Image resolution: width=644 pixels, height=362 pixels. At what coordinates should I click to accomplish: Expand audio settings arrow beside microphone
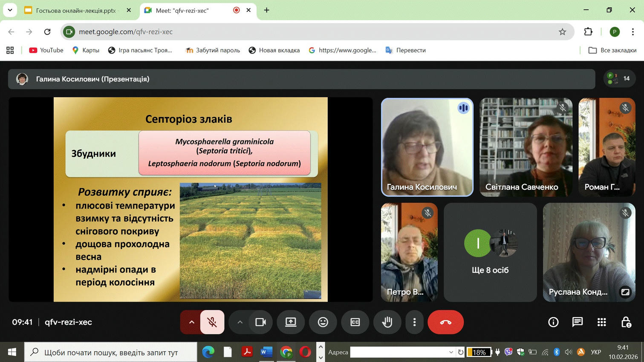point(191,322)
